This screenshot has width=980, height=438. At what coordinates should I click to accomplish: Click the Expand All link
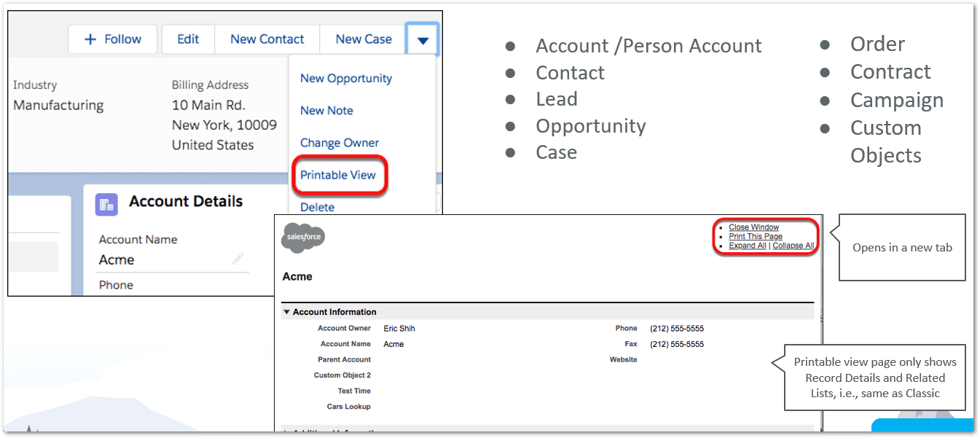tap(747, 246)
